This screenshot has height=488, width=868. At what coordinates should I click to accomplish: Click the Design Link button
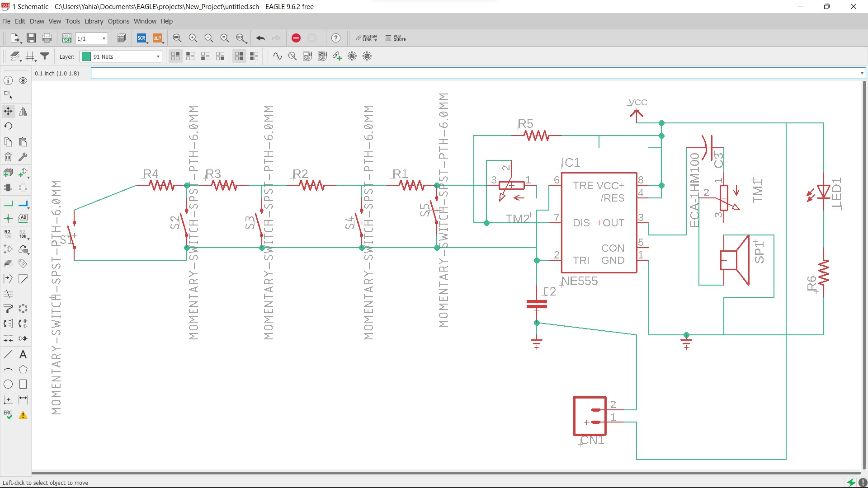click(x=366, y=38)
